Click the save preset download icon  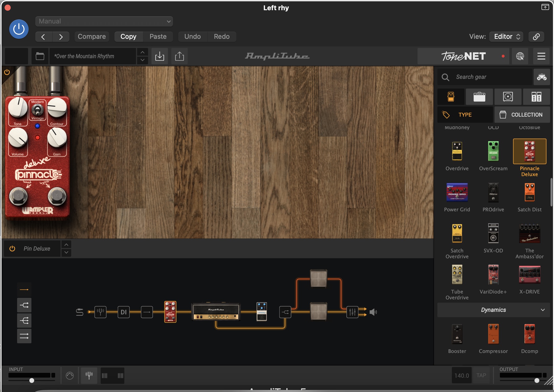pos(160,56)
